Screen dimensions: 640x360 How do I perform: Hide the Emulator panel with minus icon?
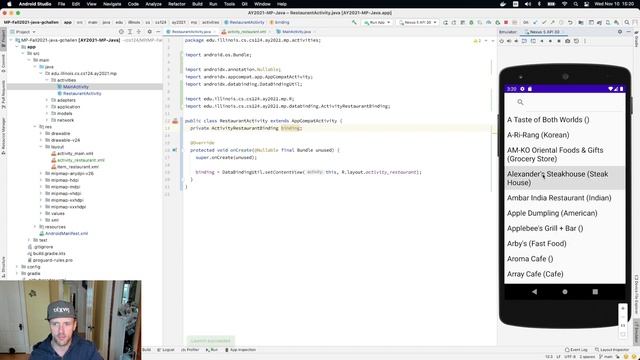[629, 32]
